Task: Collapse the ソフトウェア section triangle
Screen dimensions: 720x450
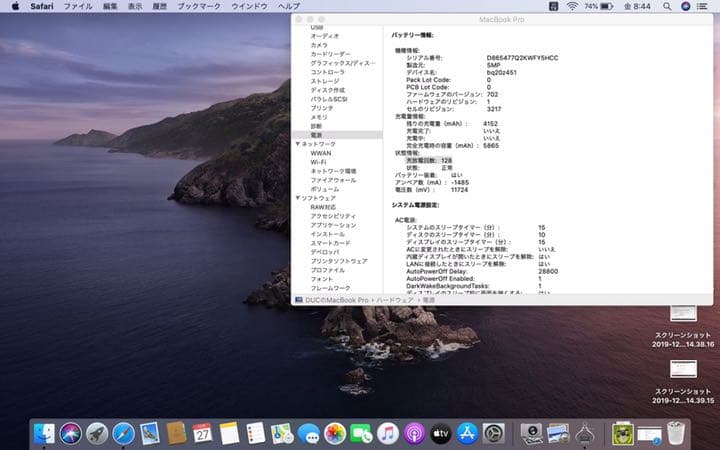Action: 298,198
